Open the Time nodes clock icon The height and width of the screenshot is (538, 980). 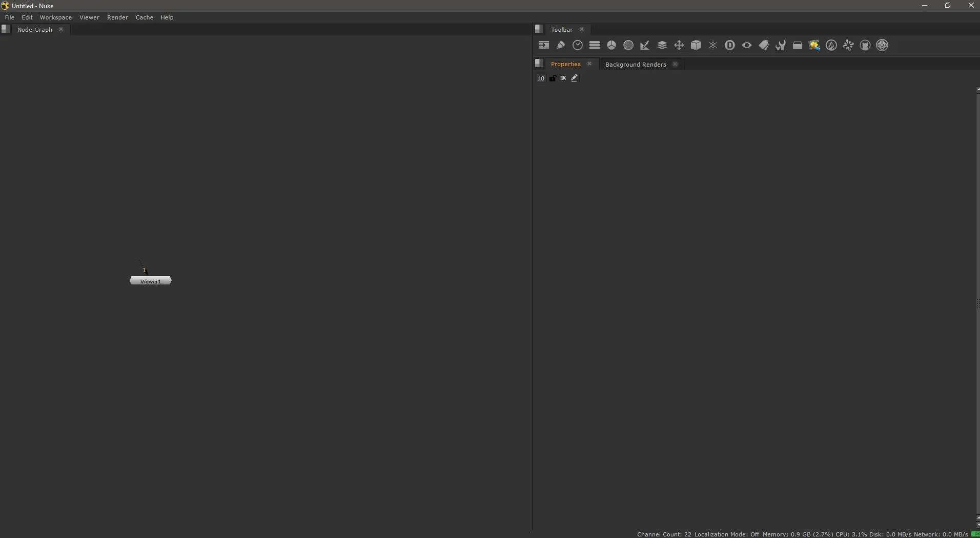[x=578, y=46]
